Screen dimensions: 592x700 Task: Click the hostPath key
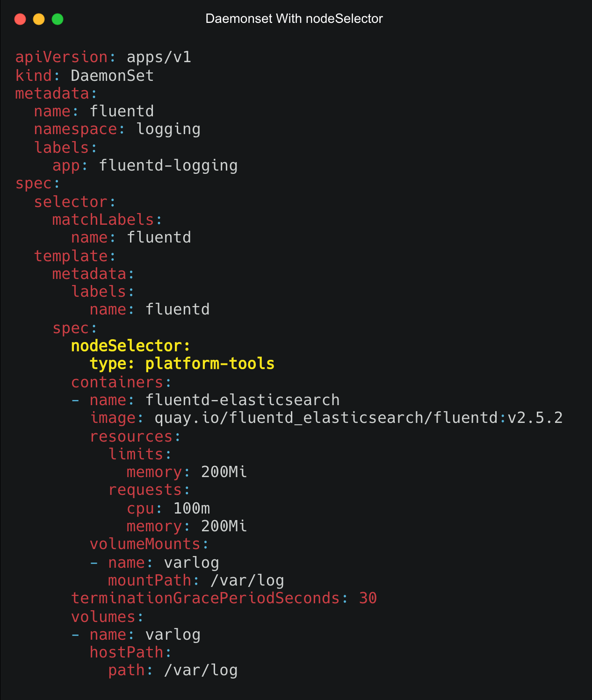[x=126, y=652]
